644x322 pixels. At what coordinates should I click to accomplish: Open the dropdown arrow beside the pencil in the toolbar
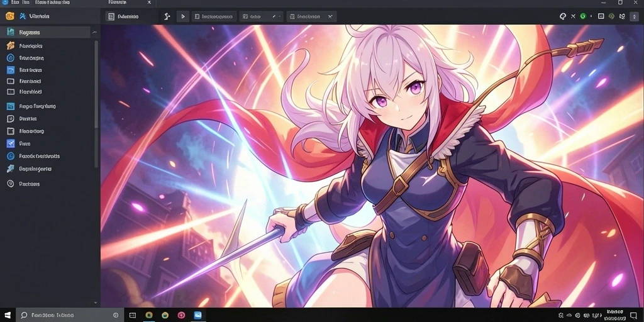pyautogui.click(x=280, y=17)
